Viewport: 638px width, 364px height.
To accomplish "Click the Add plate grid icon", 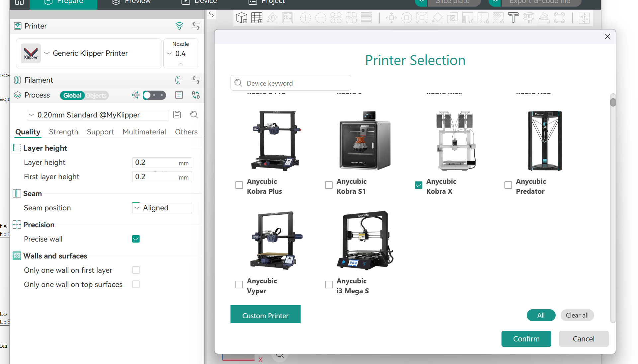I will click(x=257, y=18).
